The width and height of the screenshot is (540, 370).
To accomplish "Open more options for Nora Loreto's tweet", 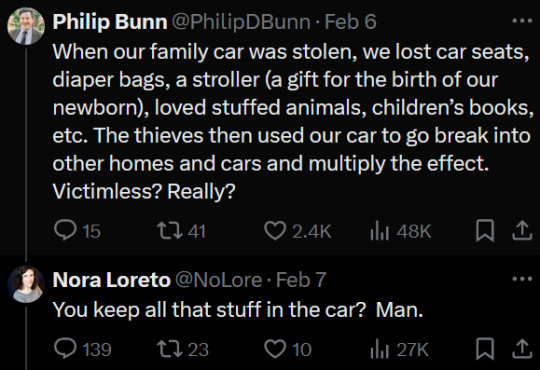I will pyautogui.click(x=522, y=279).
